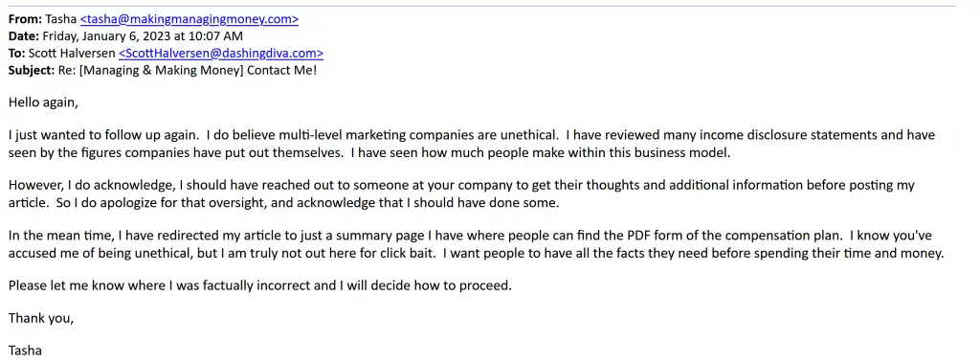The height and width of the screenshot is (364, 980).
Task: Click the paragraph starting "However, I do acknowledge"
Action: coord(461,194)
